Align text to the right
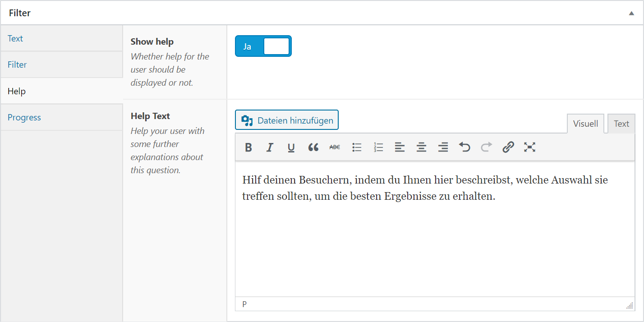644x322 pixels. pos(443,147)
